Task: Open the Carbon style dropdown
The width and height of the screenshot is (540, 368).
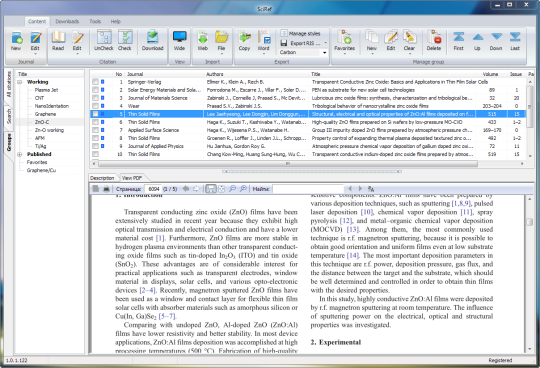Action: pos(324,52)
